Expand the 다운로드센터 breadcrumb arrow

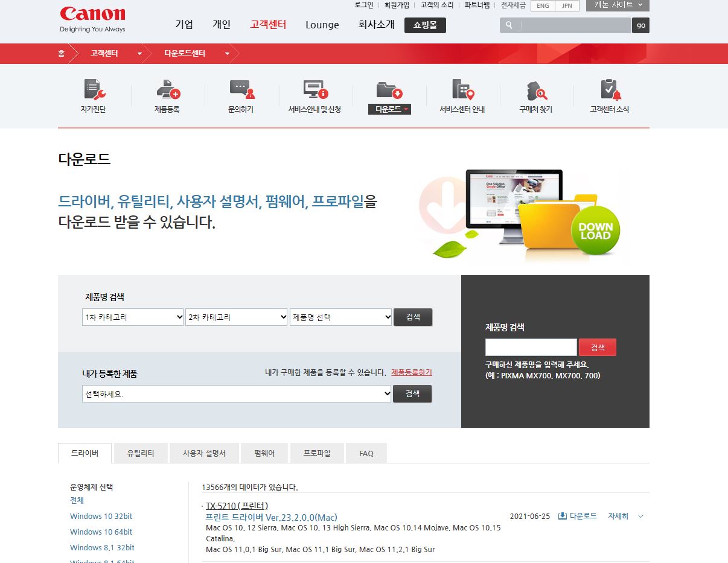tap(228, 54)
